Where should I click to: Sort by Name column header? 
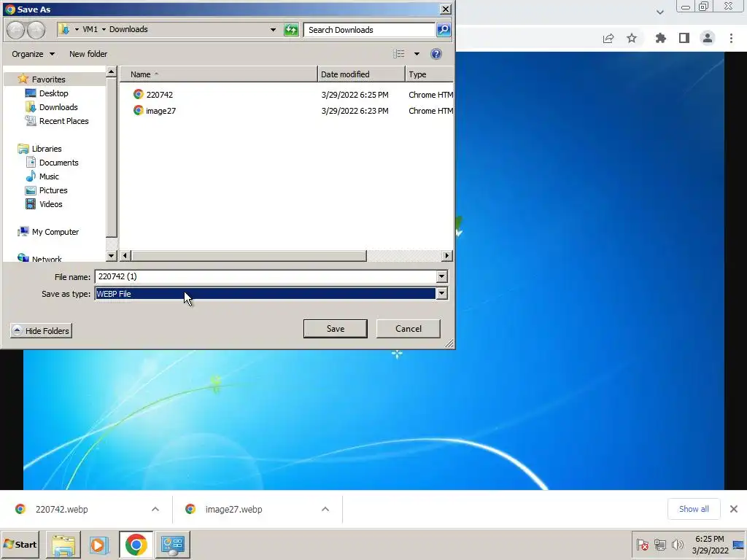218,74
